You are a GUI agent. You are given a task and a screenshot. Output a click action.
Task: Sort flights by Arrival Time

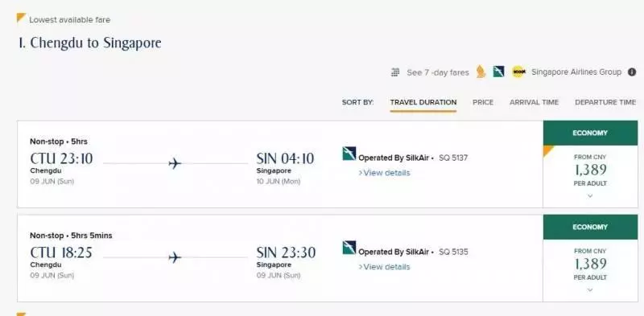coord(534,103)
